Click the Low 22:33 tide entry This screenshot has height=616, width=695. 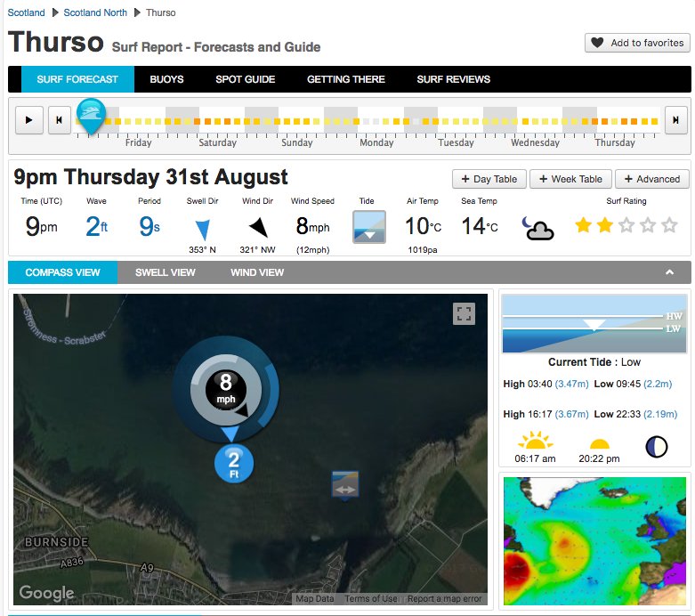pos(635,414)
